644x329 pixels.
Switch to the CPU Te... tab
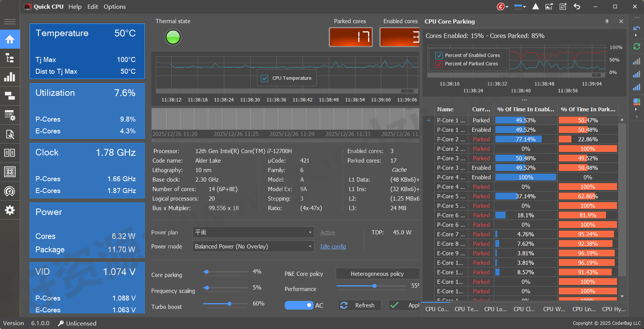tap(466, 309)
